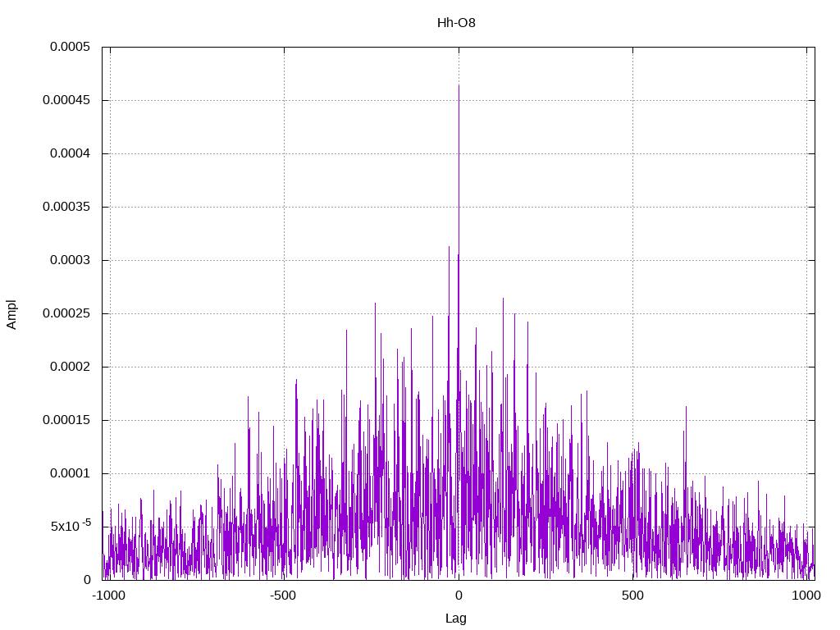
Task: Click the 1000 x-axis tick label
Action: (806, 596)
